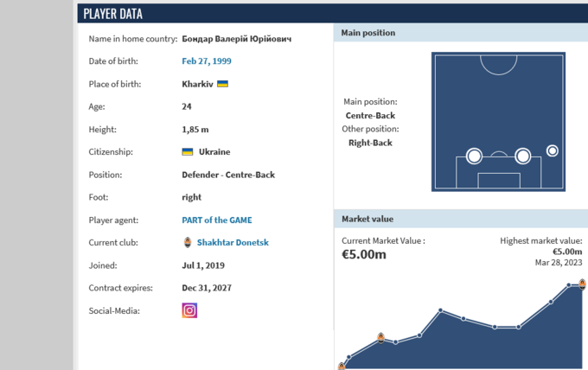Click the current market value €5.00m figure
This screenshot has height=370, width=588.
point(364,254)
